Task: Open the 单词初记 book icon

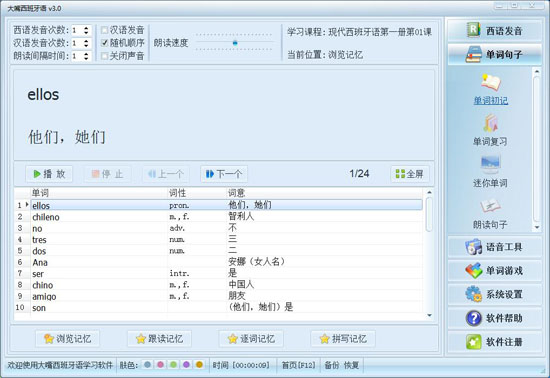Action: 491,83
